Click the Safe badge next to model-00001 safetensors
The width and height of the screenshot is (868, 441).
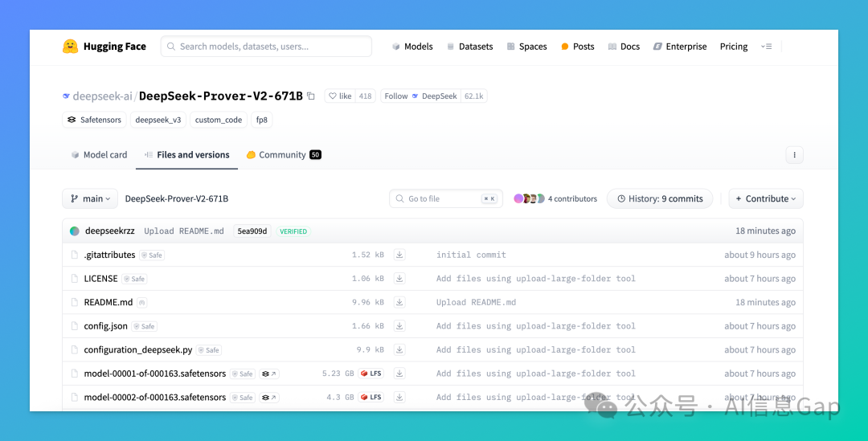pos(243,374)
